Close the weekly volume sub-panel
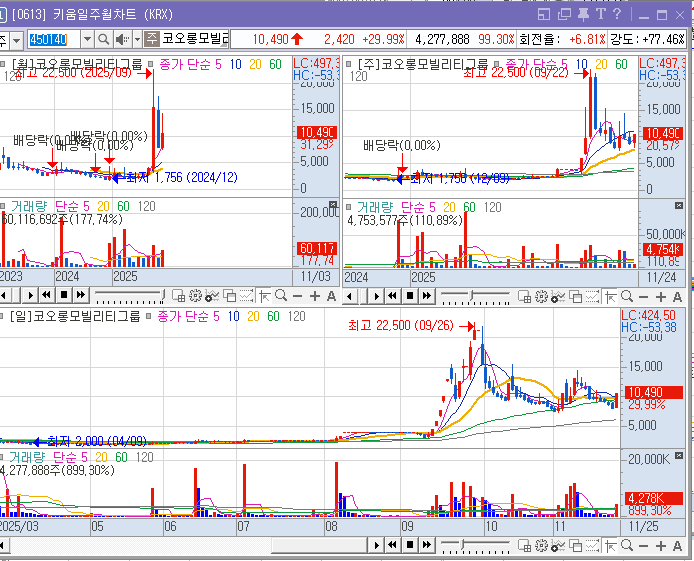 679,205
